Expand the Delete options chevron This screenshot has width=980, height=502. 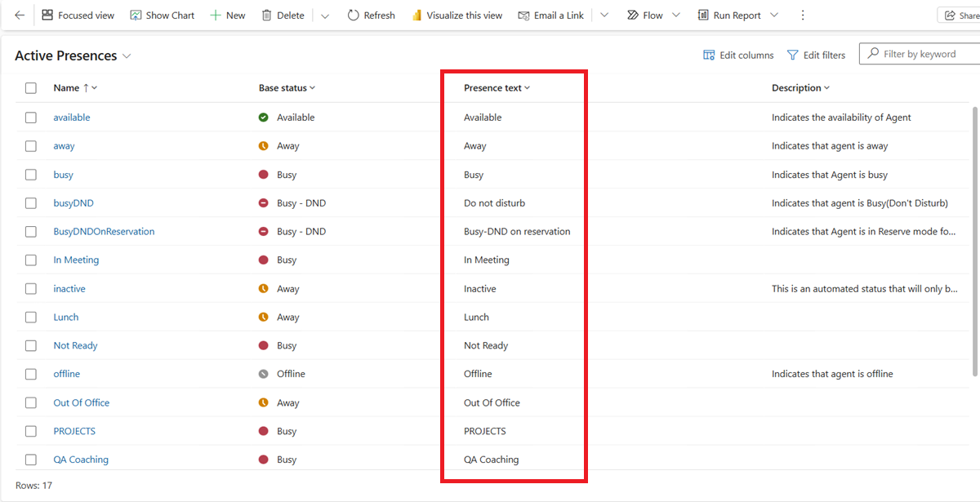coord(325,16)
